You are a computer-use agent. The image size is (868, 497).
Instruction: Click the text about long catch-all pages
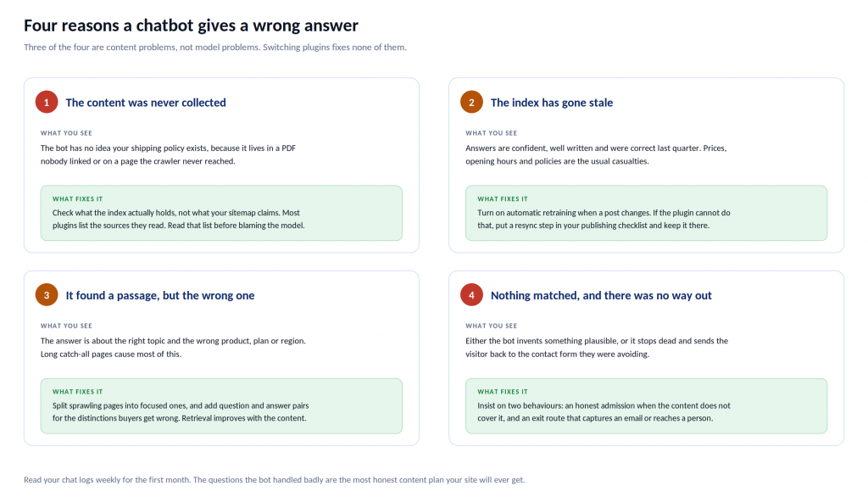tap(111, 354)
